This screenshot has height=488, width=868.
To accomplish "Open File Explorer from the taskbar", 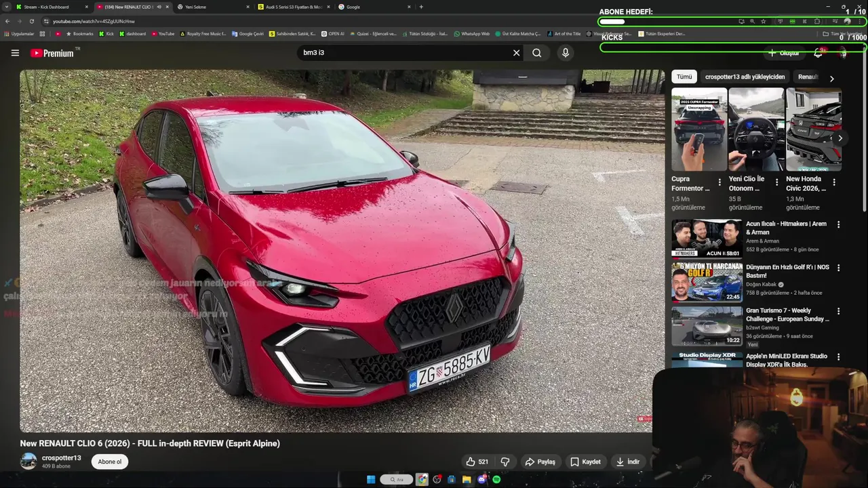I will [467, 480].
